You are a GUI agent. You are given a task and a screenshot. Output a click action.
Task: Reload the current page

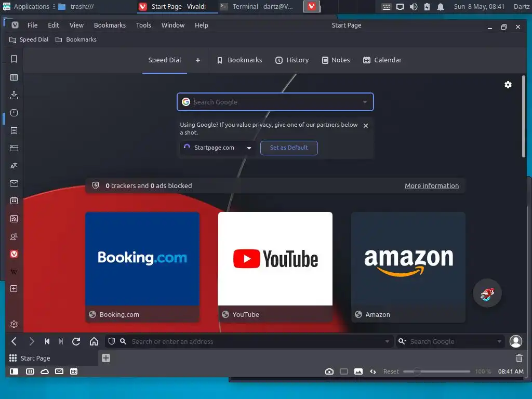pos(76,341)
